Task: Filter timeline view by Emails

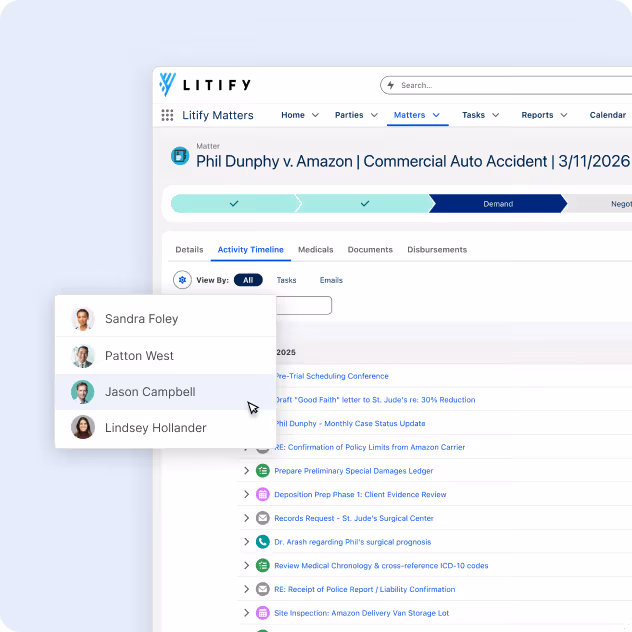Action: (331, 280)
